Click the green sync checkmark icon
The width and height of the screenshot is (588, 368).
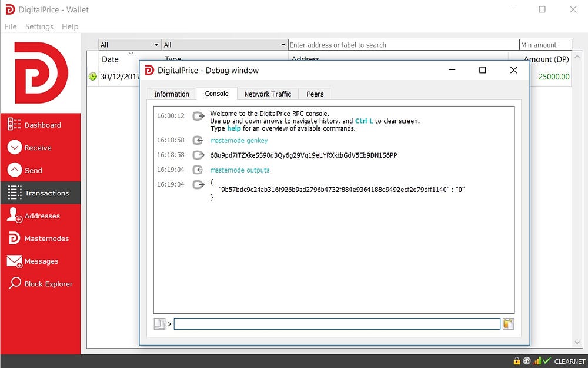pyautogui.click(x=547, y=362)
